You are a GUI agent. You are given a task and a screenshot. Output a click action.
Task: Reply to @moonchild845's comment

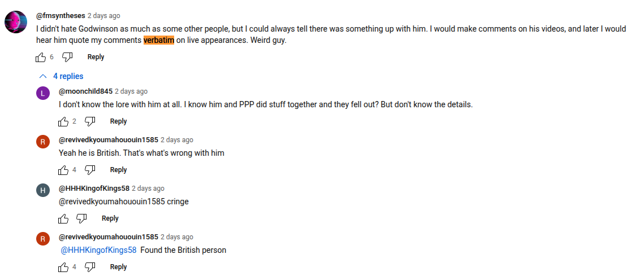[118, 121]
